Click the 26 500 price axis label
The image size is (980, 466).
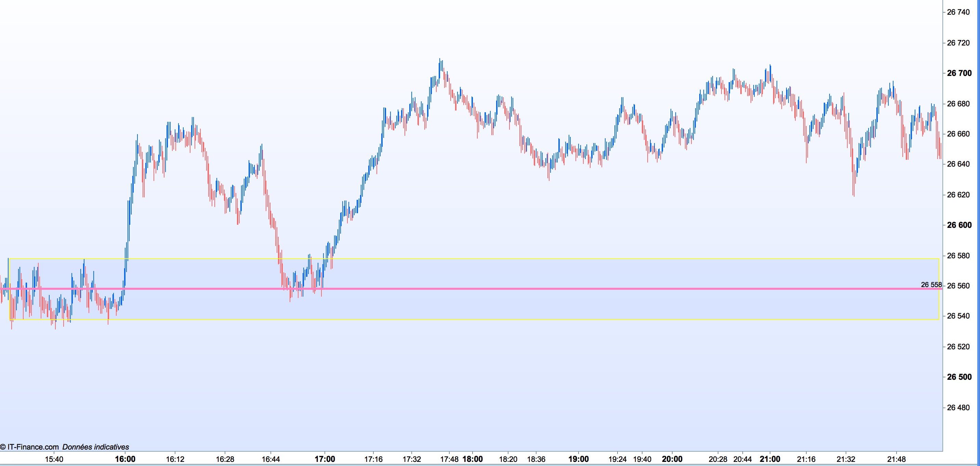959,377
